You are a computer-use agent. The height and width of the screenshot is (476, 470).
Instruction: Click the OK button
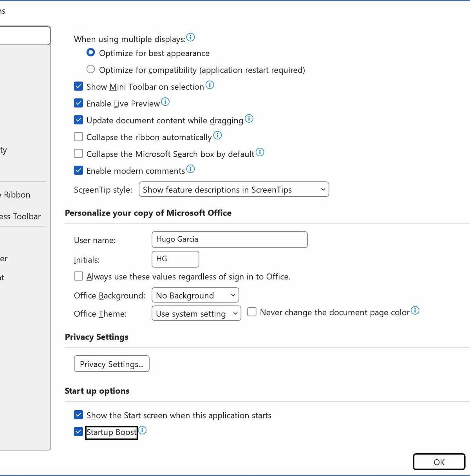(x=439, y=462)
